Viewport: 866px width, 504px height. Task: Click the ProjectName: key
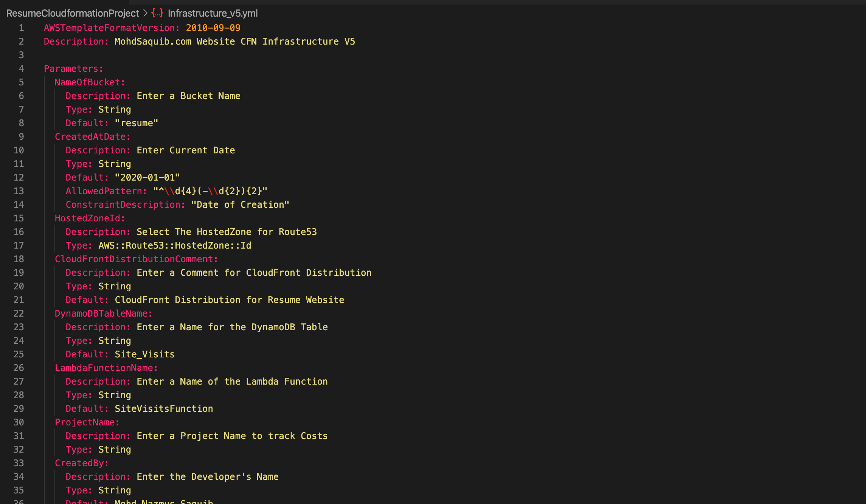coord(87,422)
